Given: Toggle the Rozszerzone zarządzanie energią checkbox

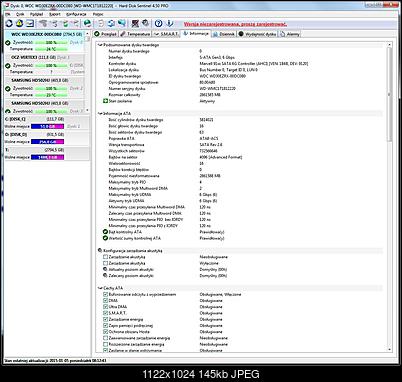Looking at the screenshot, I should [105, 344].
